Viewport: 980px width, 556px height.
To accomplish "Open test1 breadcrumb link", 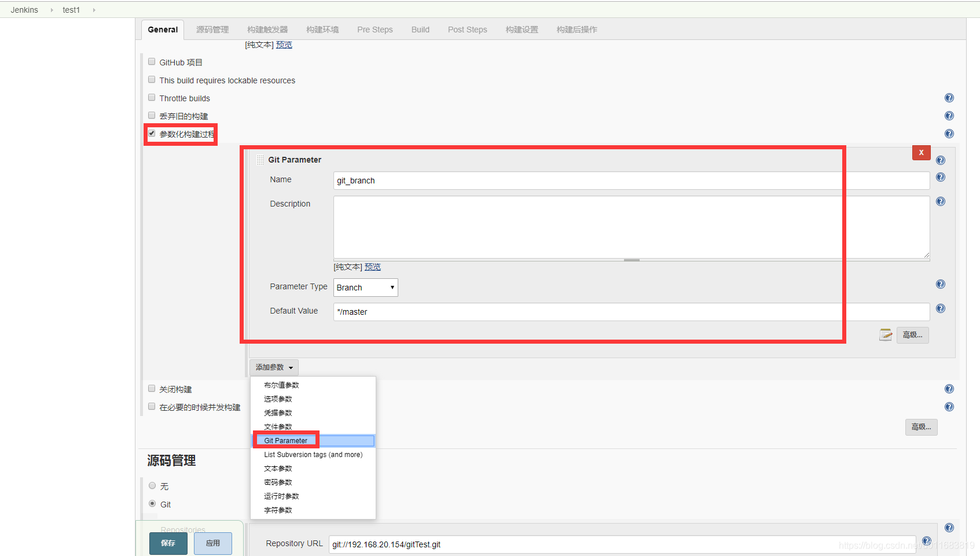I will click(x=71, y=10).
